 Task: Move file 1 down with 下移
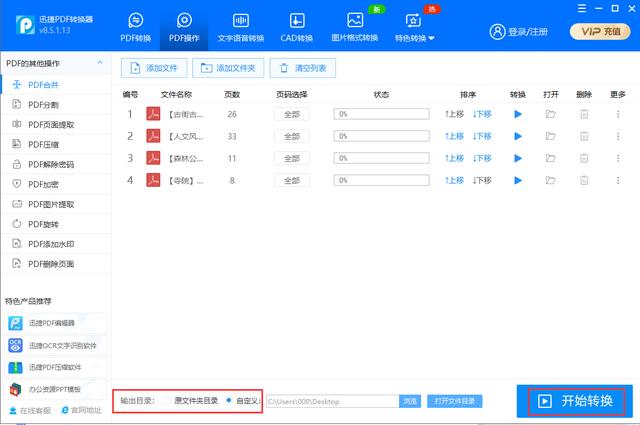tap(482, 114)
